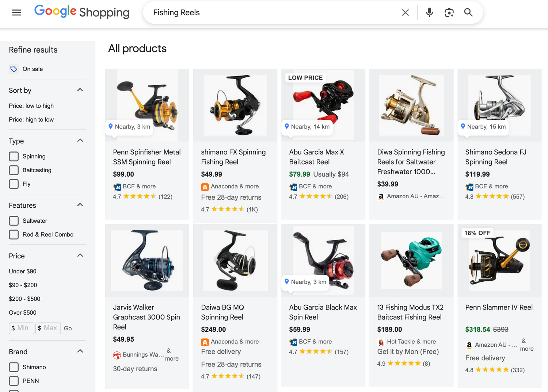The image size is (548, 392).
Task: Submit search with magnifier icon
Action: pyautogui.click(x=468, y=13)
